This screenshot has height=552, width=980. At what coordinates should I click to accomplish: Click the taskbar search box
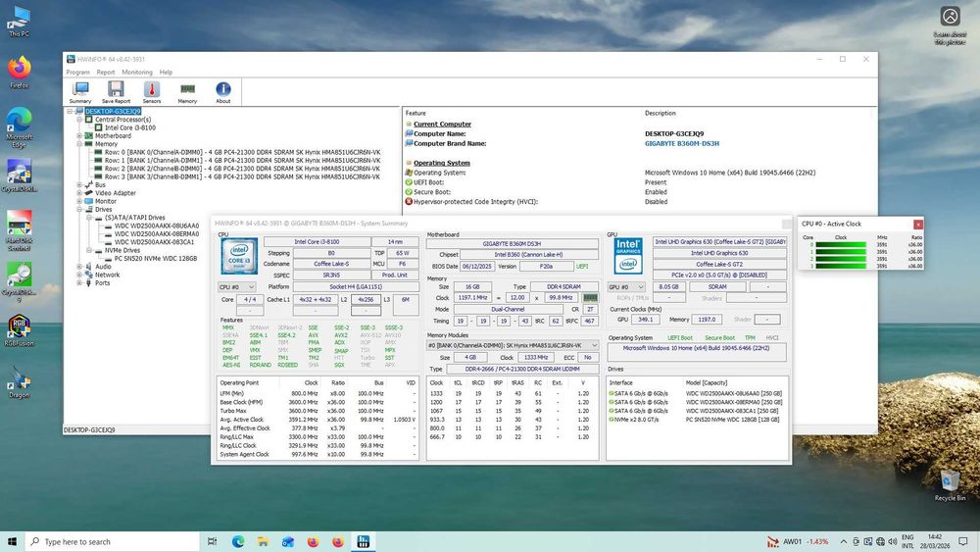(113, 541)
